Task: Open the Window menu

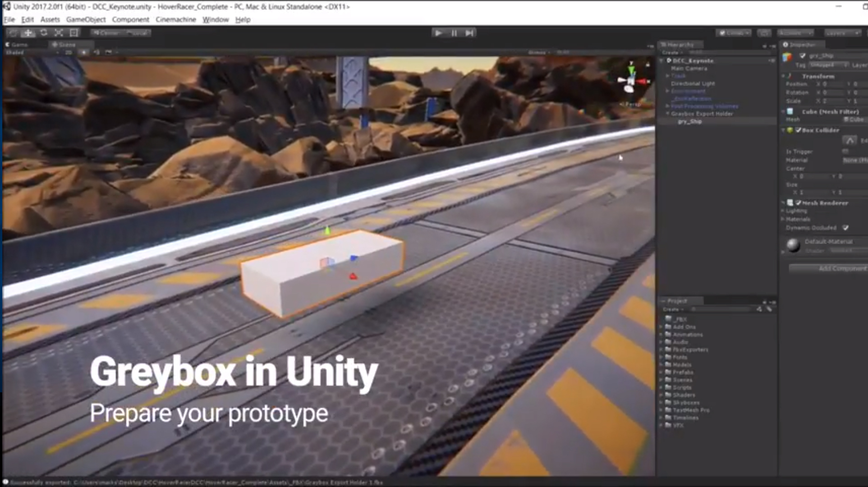Action: pyautogui.click(x=216, y=19)
